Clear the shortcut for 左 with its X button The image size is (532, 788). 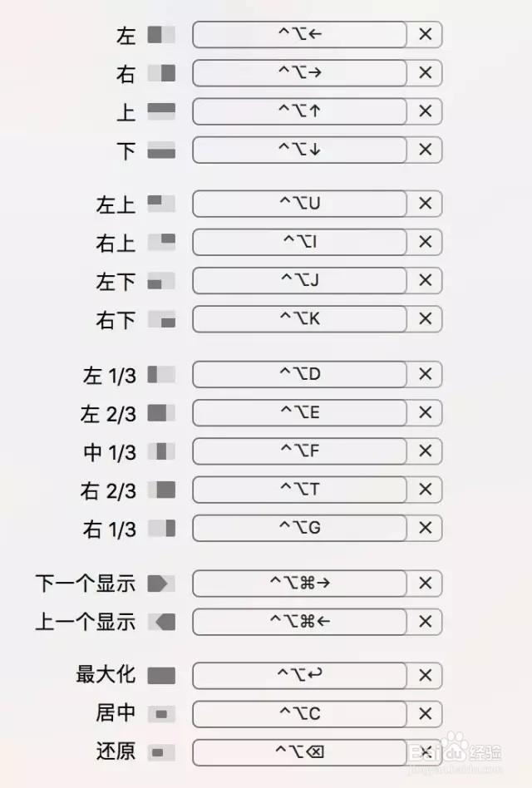pyautogui.click(x=424, y=35)
